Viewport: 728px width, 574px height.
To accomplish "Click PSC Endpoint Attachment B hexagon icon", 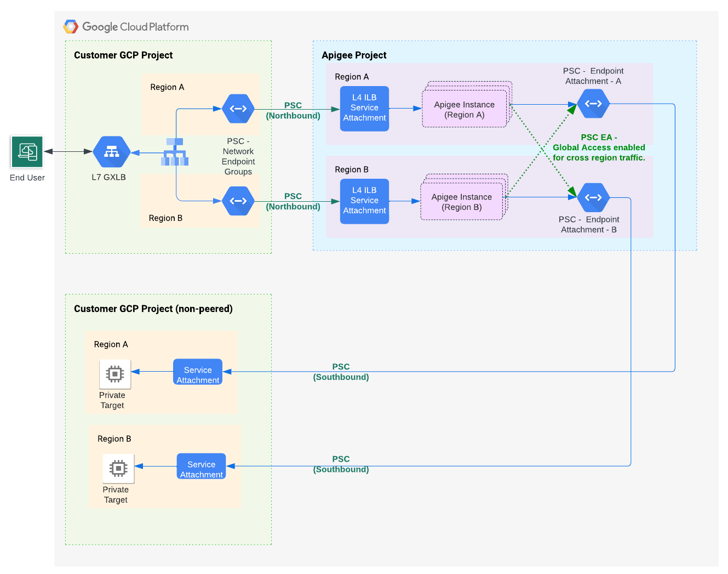I will point(593,197).
